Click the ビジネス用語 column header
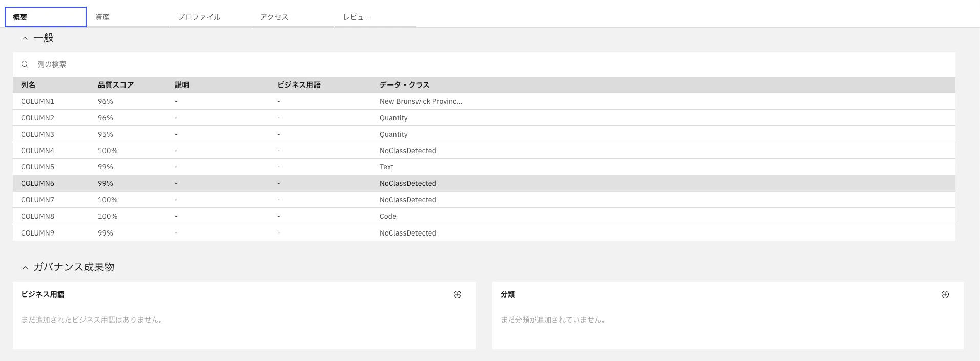 [299, 85]
